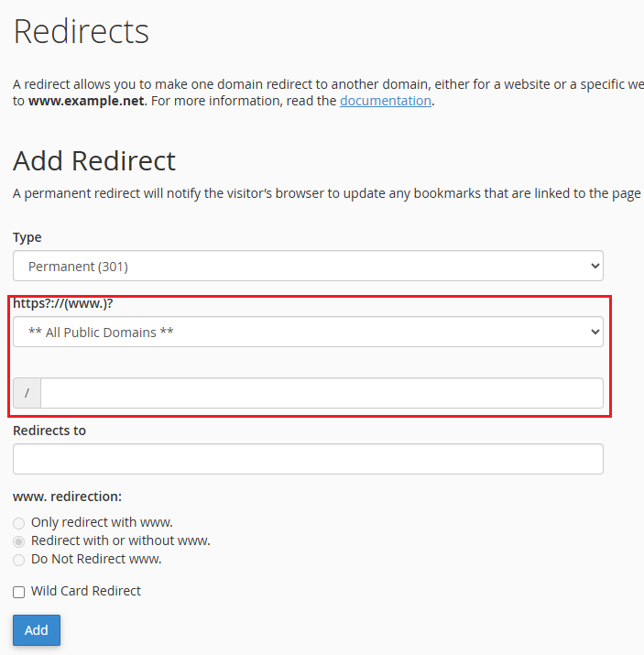Choose the Do Not Redirect www. radio button
644x655 pixels.
(19, 560)
